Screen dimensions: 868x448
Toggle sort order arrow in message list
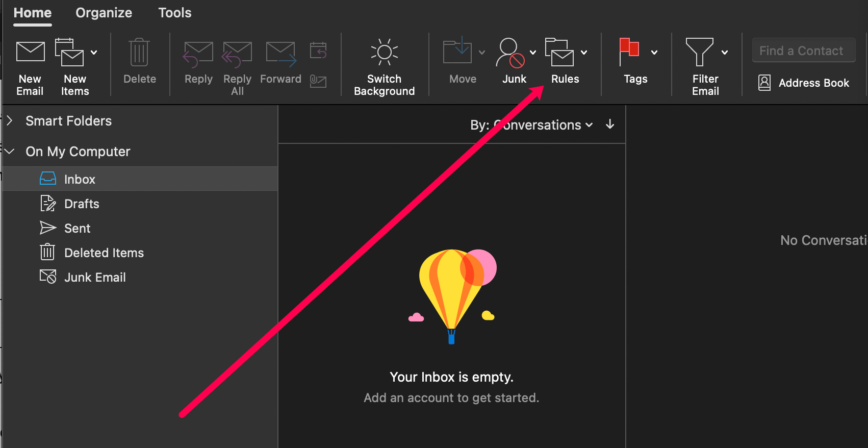[x=610, y=125]
